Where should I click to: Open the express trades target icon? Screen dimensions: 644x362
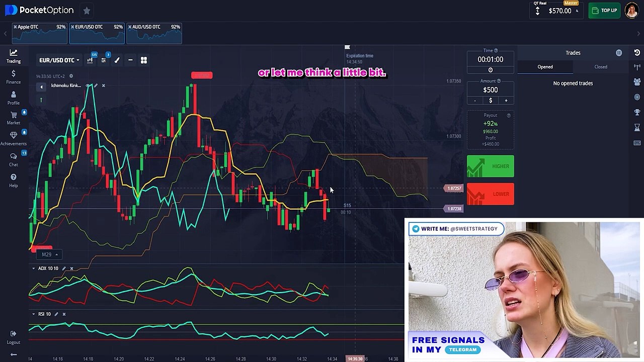point(637,97)
